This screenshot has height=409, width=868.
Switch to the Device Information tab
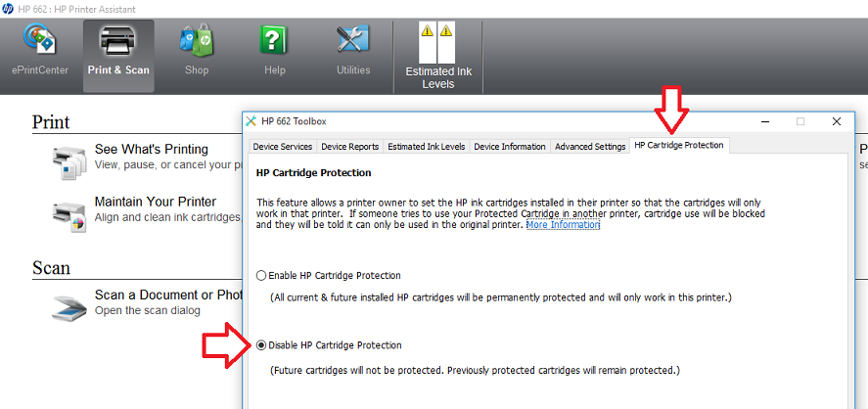coord(510,147)
